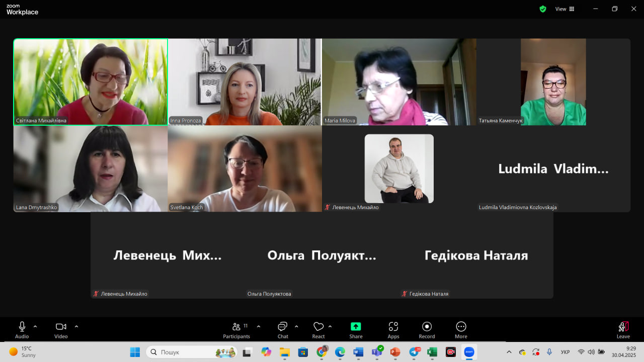Open the React heart menu
This screenshot has width=644, height=362.
tap(318, 330)
